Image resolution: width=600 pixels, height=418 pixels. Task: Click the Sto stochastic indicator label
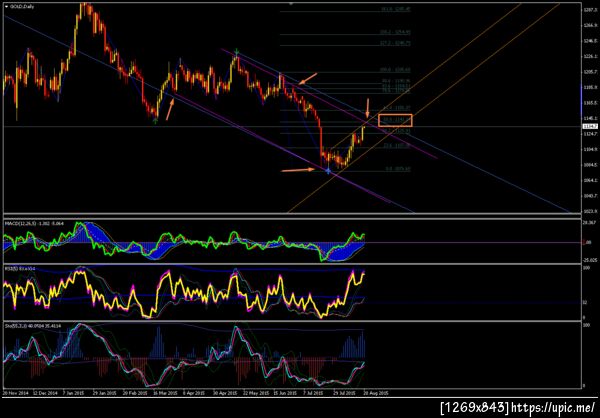(14, 326)
